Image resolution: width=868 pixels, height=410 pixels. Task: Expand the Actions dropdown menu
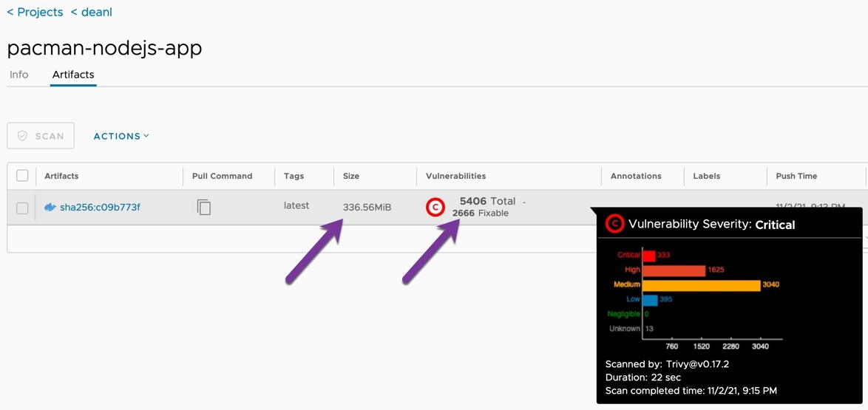point(121,136)
